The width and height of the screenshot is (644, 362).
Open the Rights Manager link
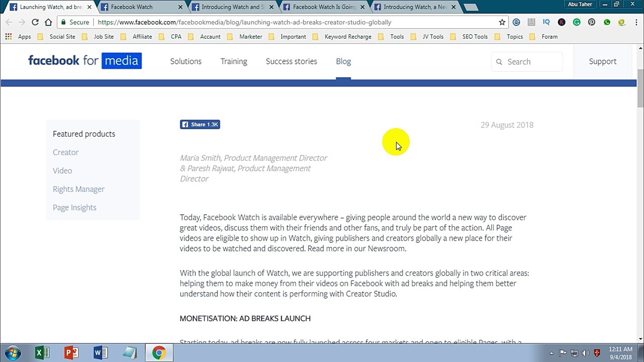78,189
